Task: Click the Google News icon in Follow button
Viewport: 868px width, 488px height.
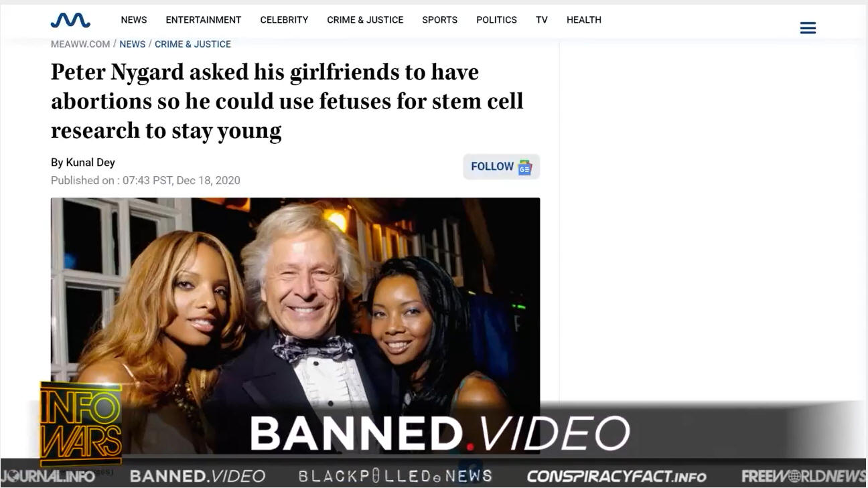Action: coord(524,167)
